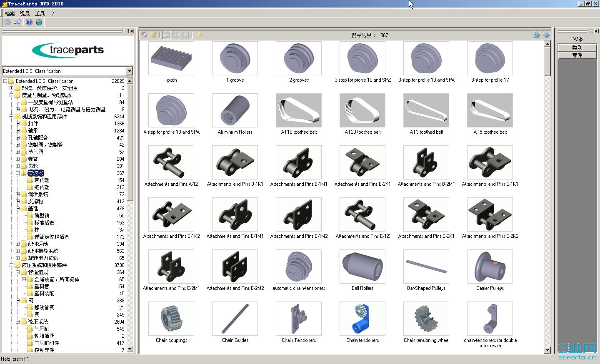Open the Attachments and Pins E-1M2 thumbnail
This screenshot has width=600, height=364.
(x=299, y=214)
